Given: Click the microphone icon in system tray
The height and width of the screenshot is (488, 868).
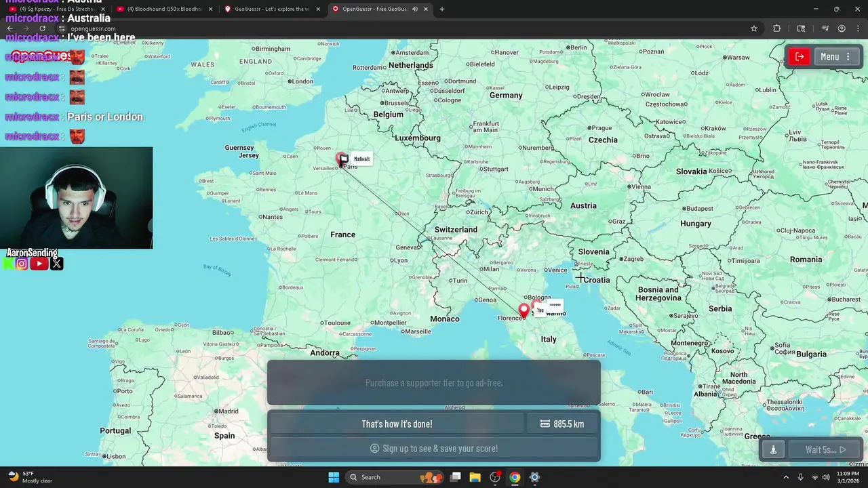Looking at the screenshot, I should pos(801,477).
